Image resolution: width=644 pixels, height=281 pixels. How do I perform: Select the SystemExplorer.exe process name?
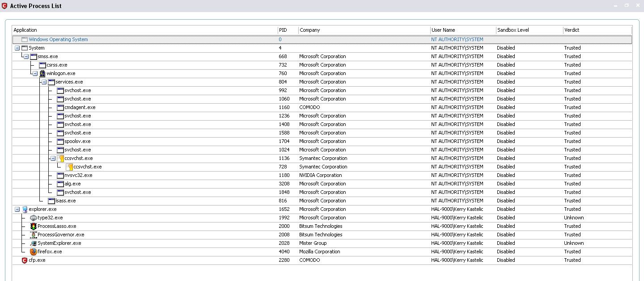pyautogui.click(x=59, y=243)
